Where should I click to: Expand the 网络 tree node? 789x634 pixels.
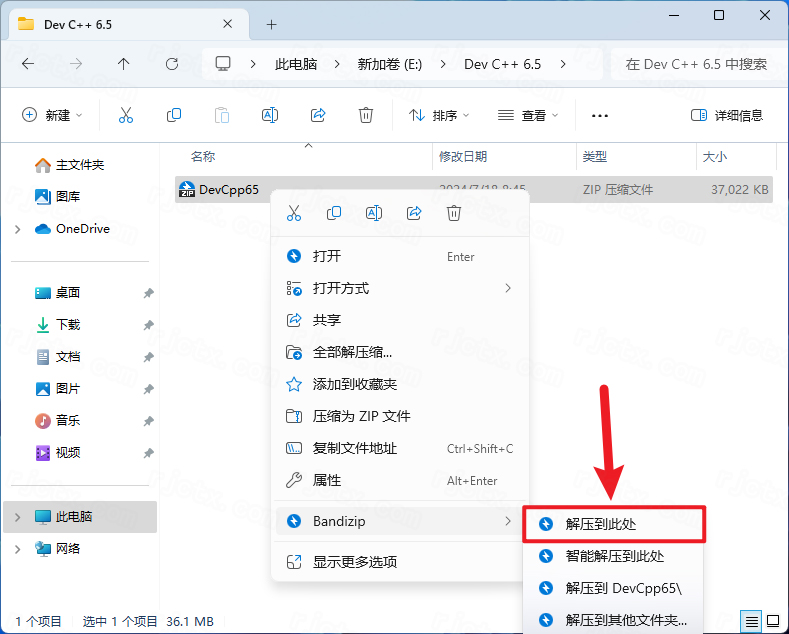coord(18,549)
